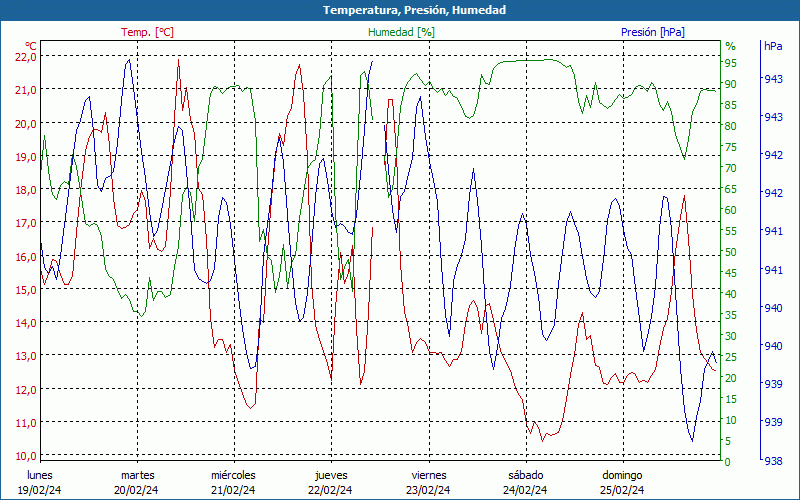800x500 pixels.
Task: Click the '22/02/24' date label
Action: coord(330,491)
